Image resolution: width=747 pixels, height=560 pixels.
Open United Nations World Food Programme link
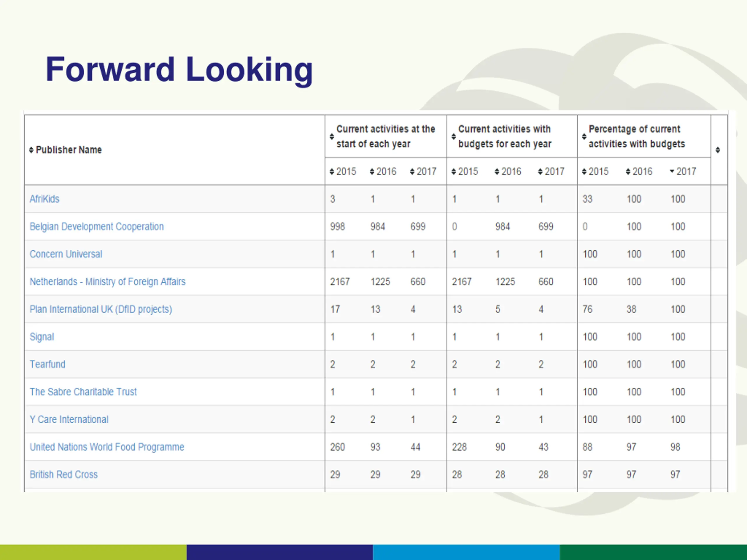107,447
